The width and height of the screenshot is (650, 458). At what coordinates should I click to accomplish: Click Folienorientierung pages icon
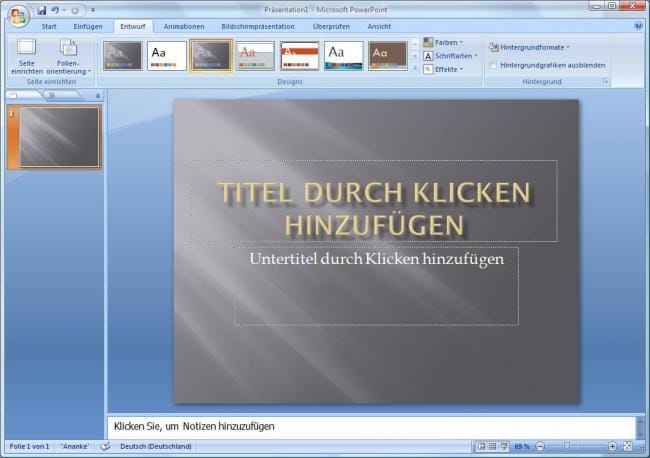tap(68, 48)
